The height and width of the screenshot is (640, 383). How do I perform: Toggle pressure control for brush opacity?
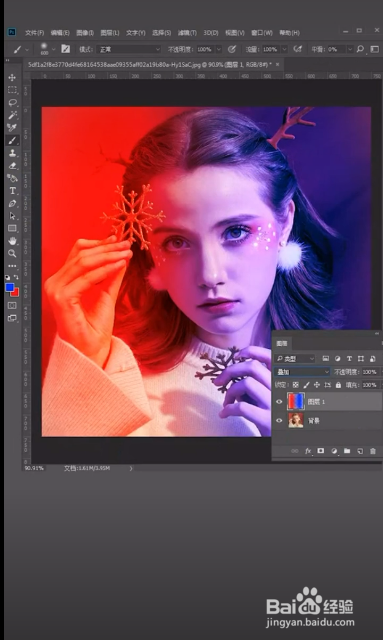pos(232,49)
